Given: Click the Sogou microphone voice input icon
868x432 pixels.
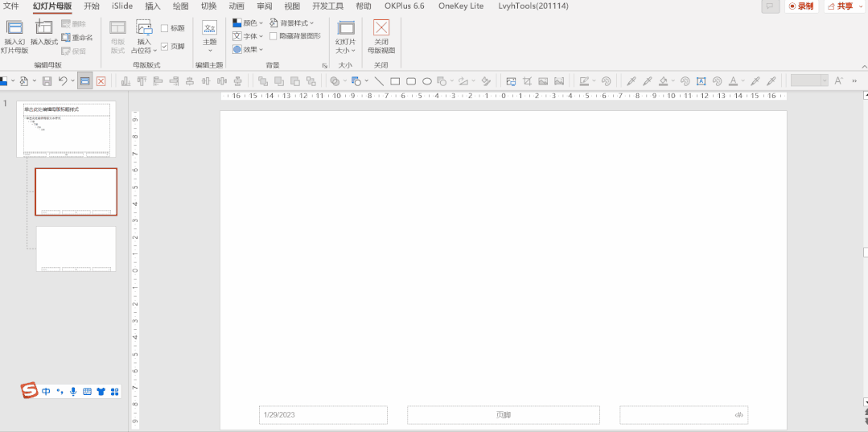Looking at the screenshot, I should click(73, 392).
